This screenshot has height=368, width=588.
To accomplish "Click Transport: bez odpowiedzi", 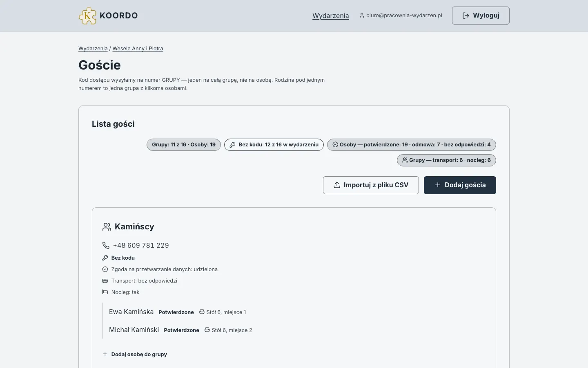I will (144, 281).
